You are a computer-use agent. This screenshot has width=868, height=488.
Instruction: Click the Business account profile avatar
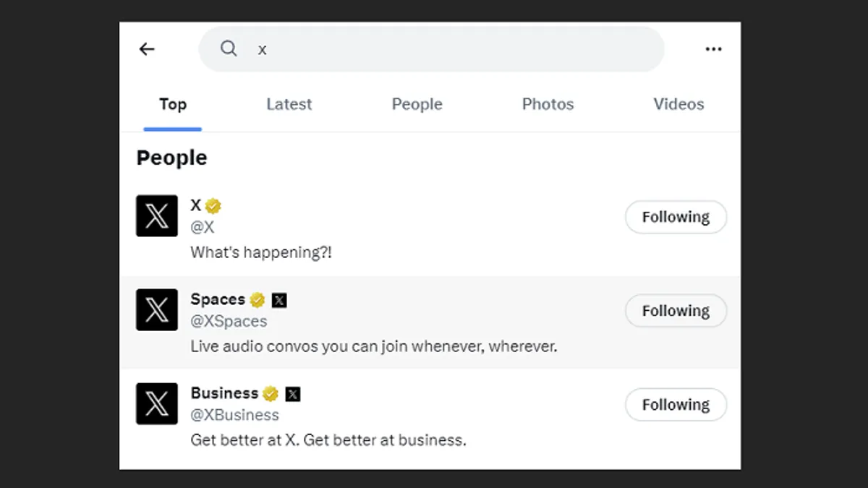pyautogui.click(x=157, y=403)
